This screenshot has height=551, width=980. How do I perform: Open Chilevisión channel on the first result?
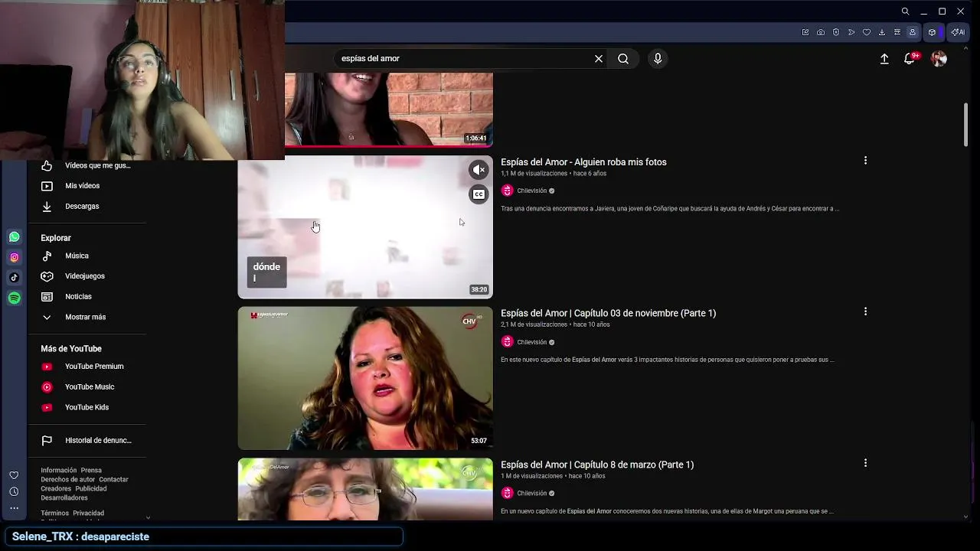531,191
